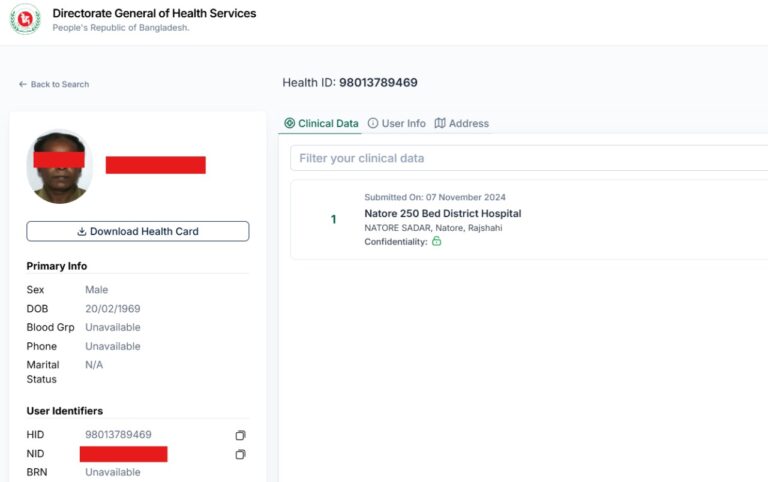Focus the Filter your clinical data field
Image resolution: width=768 pixels, height=482 pixels.
click(x=528, y=158)
